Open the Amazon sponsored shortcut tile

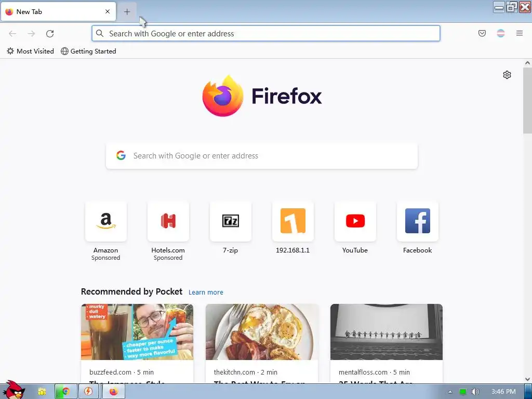106,221
